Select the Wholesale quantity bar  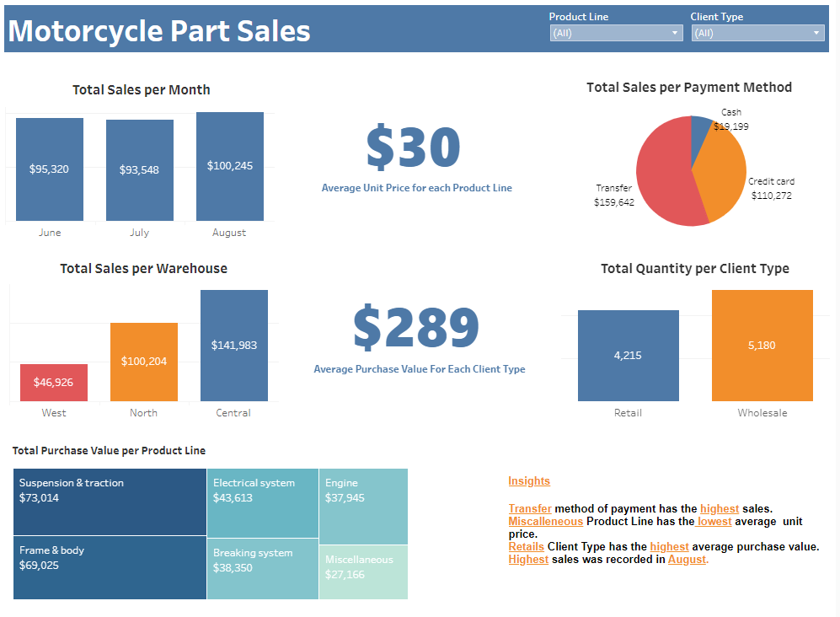(x=762, y=346)
